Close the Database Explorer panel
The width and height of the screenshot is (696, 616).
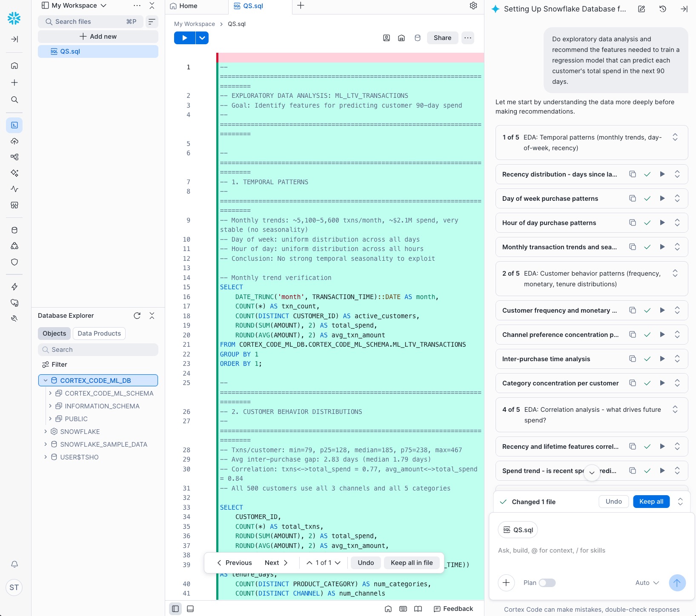pos(152,316)
